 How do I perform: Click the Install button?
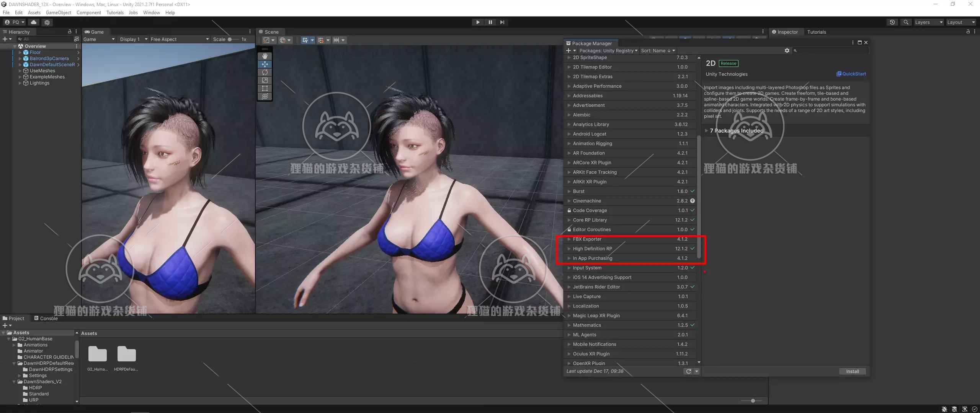852,371
